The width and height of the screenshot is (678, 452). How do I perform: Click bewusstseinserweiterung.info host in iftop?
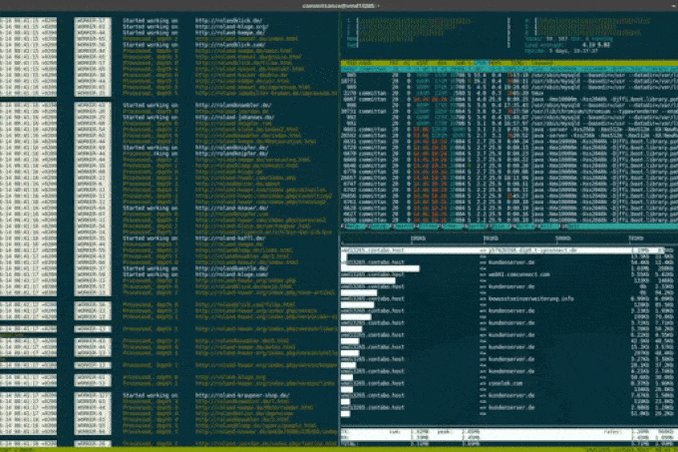tap(531, 298)
